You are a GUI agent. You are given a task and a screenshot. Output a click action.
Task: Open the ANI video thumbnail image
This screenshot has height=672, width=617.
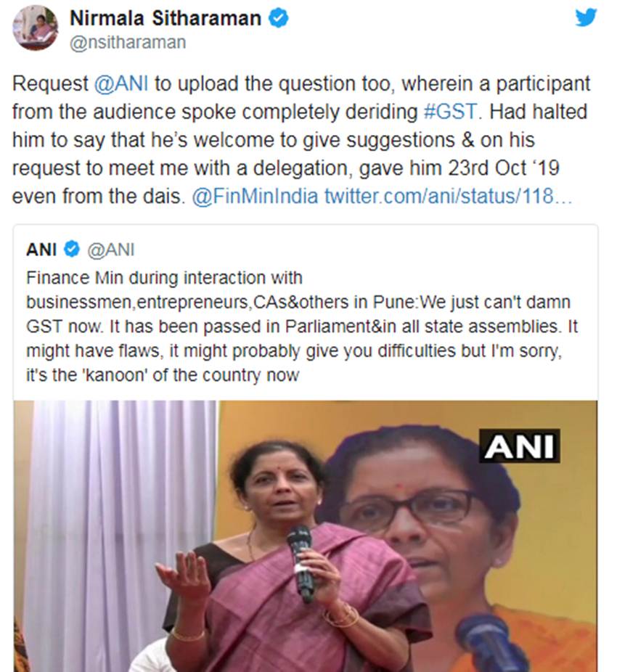(x=306, y=536)
